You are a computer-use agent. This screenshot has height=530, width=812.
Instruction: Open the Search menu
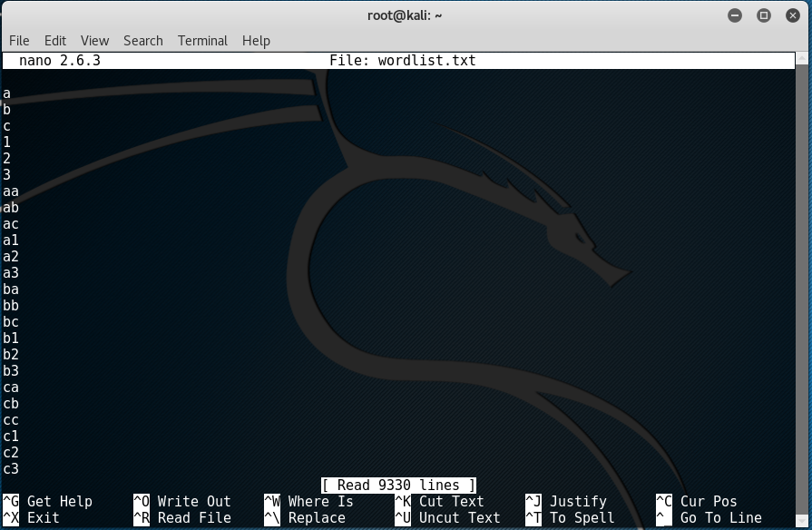click(142, 41)
